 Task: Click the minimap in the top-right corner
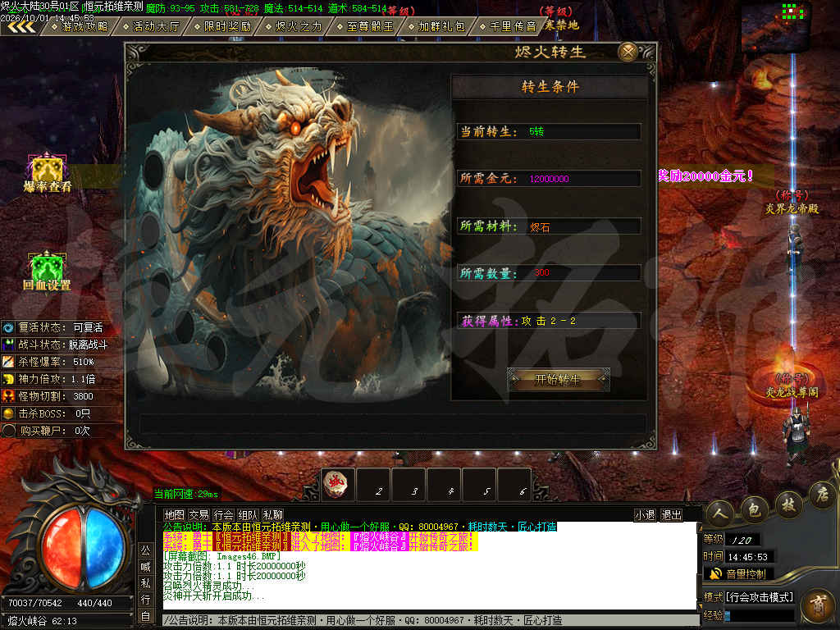tap(774, 27)
